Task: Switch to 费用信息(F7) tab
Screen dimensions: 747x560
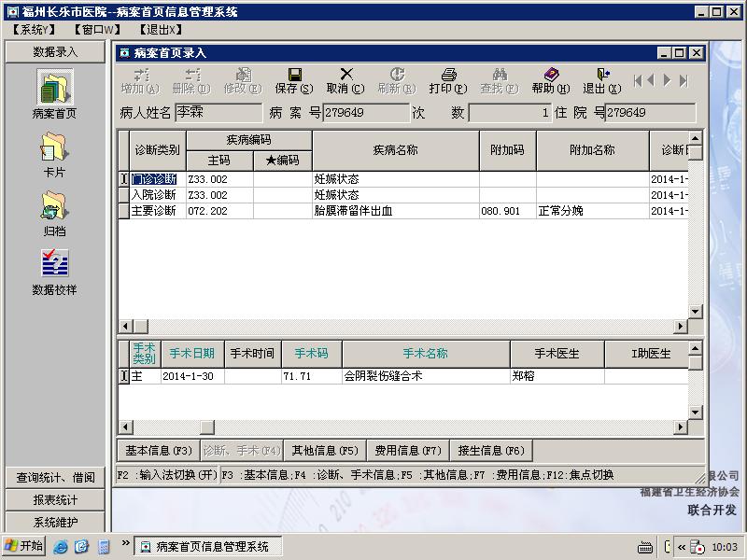Action: (408, 451)
